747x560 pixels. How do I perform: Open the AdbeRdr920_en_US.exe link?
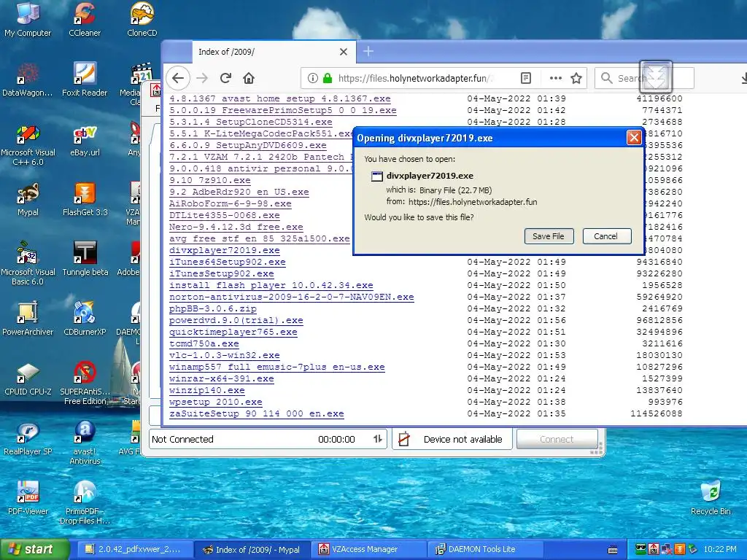239,192
